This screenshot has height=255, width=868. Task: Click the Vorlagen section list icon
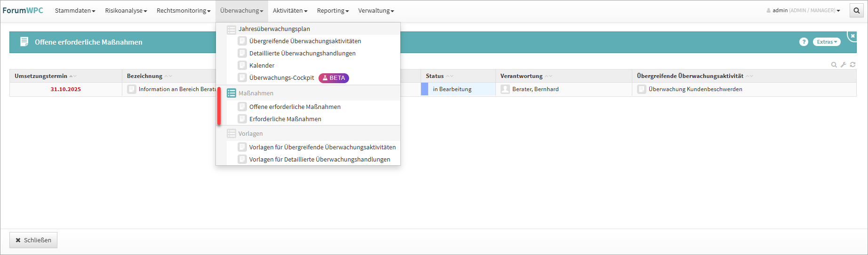231,133
